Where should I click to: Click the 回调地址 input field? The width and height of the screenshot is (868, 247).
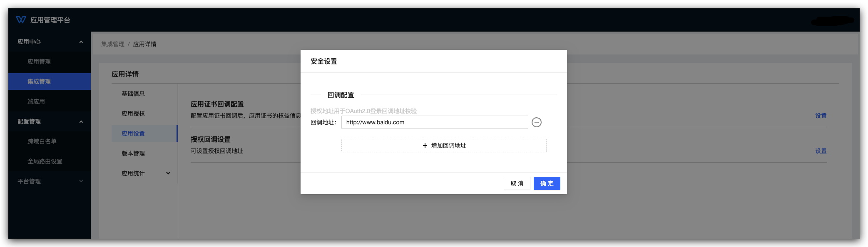pos(435,122)
